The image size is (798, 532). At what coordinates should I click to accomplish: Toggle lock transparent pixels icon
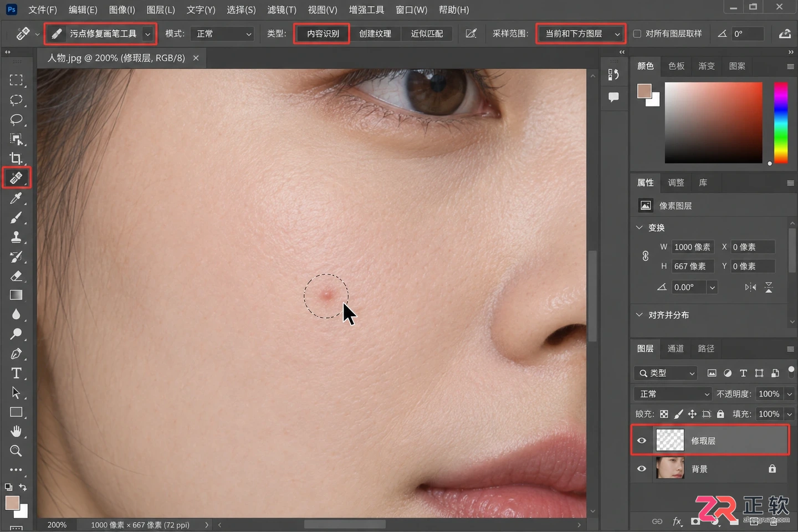(x=664, y=414)
